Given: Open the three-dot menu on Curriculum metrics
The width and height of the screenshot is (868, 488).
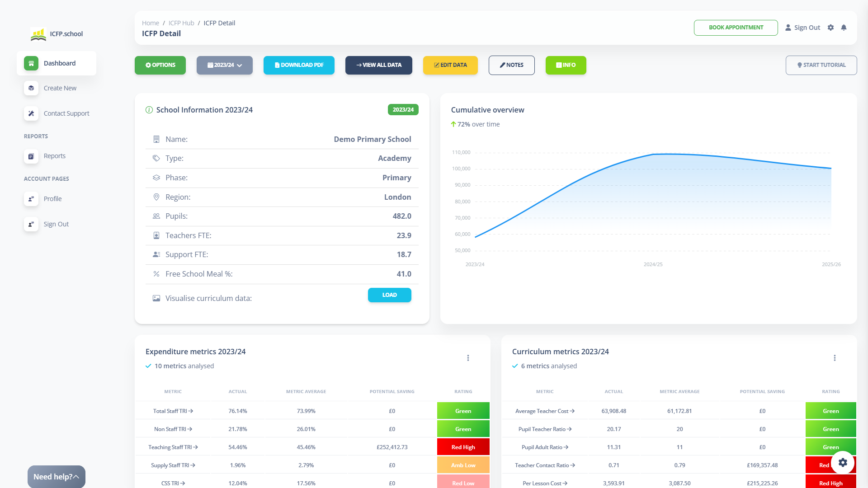Looking at the screenshot, I should pos(835,358).
